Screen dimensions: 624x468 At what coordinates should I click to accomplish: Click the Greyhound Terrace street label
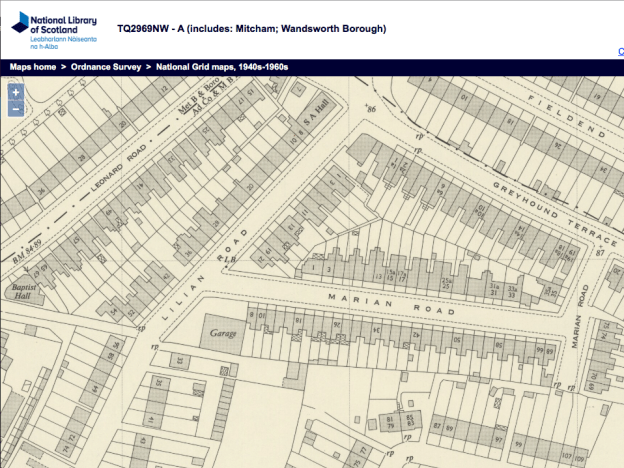tap(557, 209)
